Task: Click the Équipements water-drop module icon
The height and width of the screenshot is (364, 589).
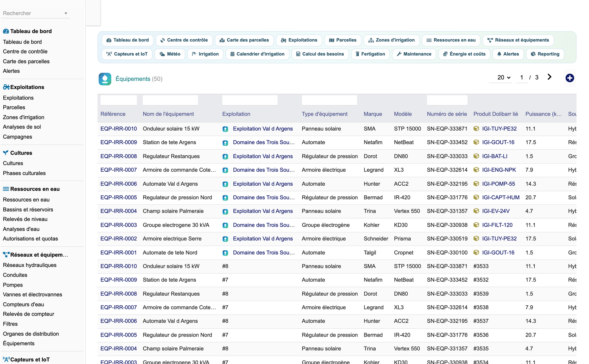Action: [x=105, y=79]
